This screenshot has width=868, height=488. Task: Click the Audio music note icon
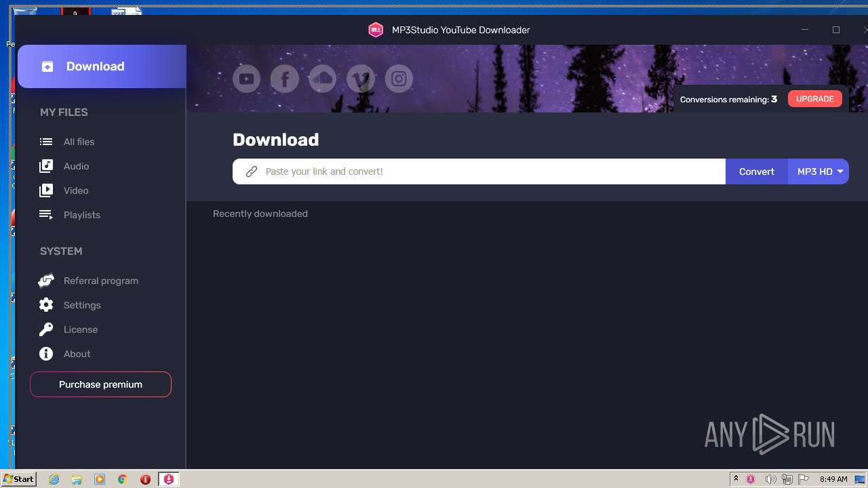[x=46, y=166]
